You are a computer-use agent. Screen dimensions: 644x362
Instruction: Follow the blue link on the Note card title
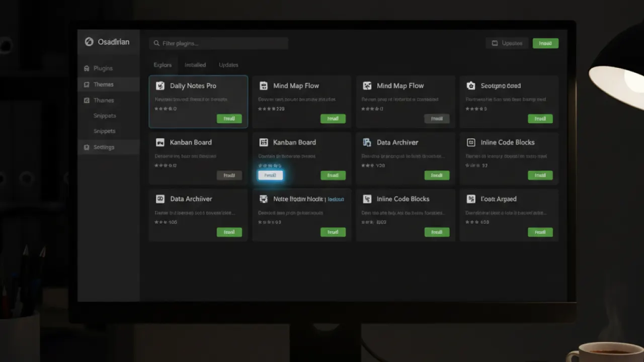click(x=336, y=199)
